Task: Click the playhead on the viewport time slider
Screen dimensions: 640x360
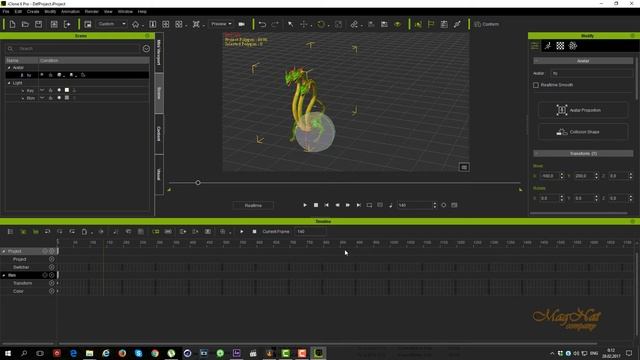Action: [x=198, y=183]
